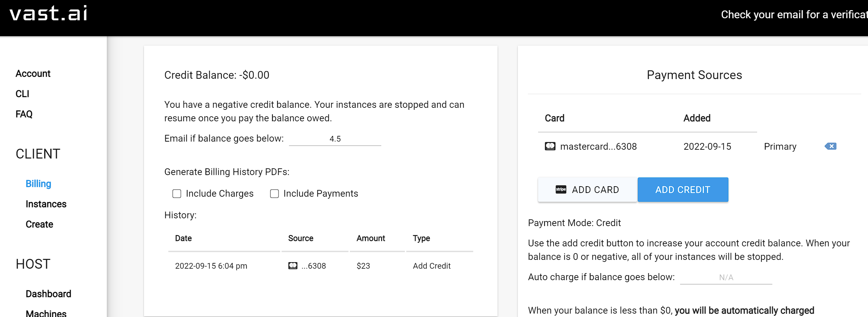
Task: Click the Date column header
Action: 184,238
